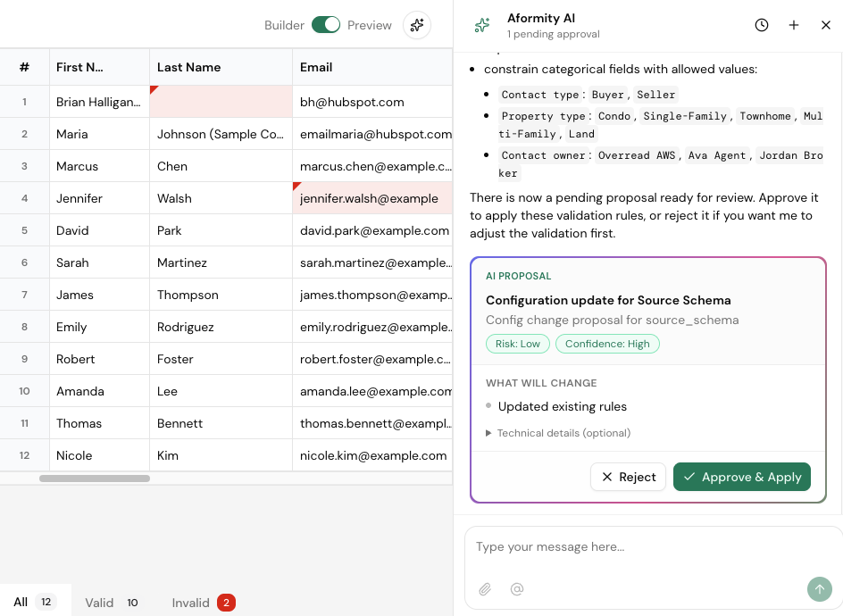Click the 1 pending approval text
Image resolution: width=843 pixels, height=616 pixels.
[x=554, y=34]
